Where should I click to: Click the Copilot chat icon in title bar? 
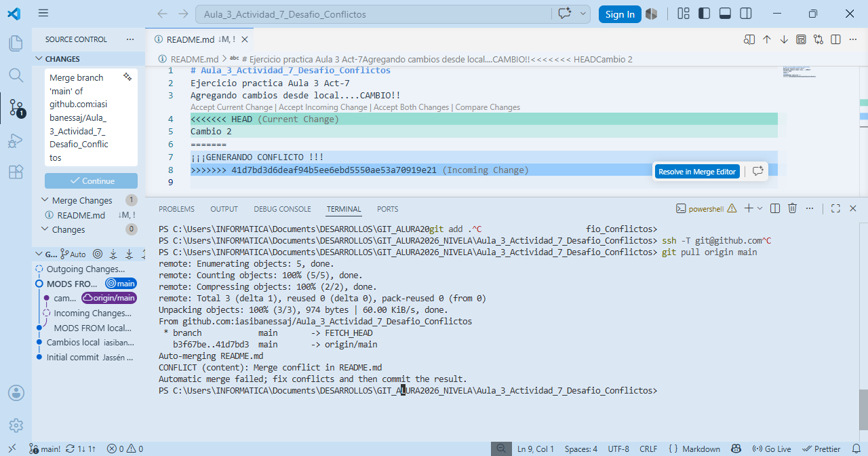pos(564,14)
